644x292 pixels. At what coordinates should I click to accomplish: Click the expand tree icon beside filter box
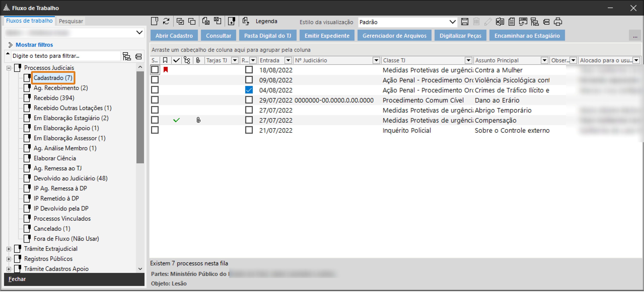127,56
